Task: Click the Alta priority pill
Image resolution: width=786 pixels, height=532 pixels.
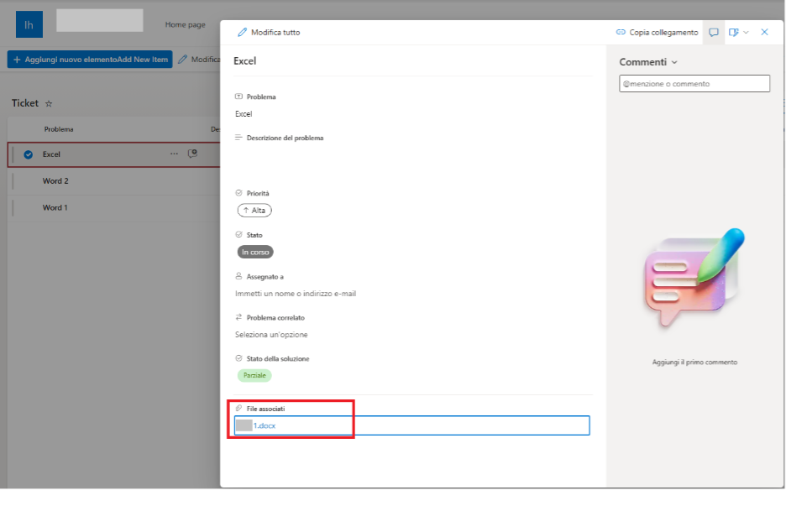Action: point(254,211)
